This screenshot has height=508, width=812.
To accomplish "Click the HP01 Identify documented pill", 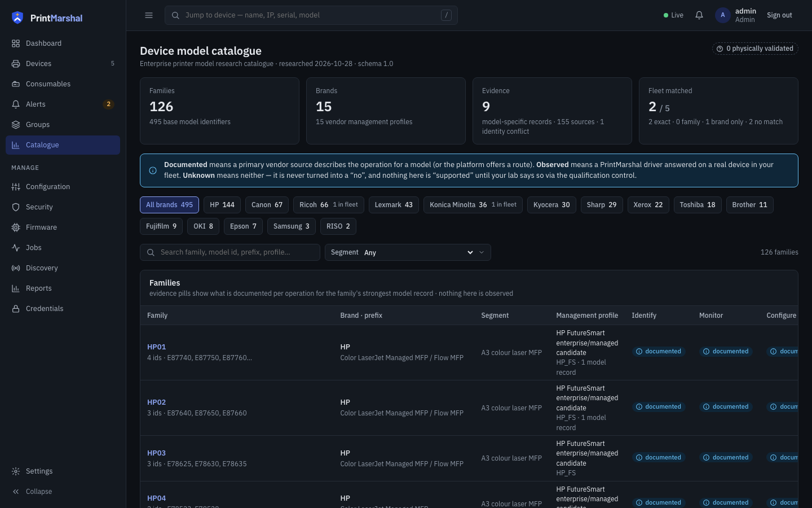I will tap(659, 352).
